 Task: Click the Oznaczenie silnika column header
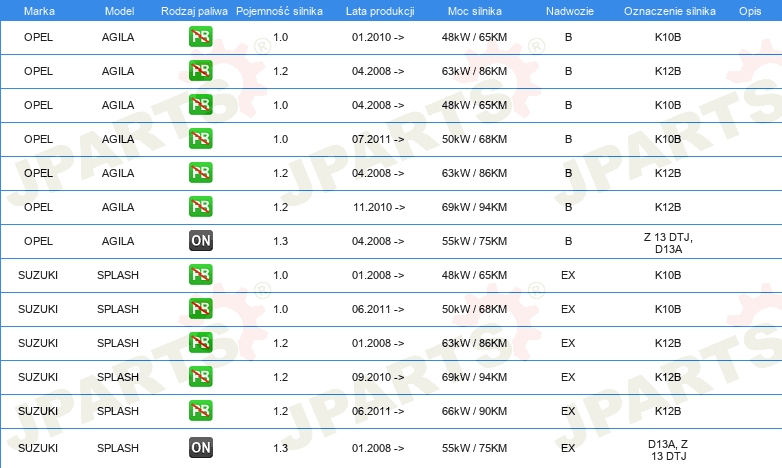pos(669,11)
